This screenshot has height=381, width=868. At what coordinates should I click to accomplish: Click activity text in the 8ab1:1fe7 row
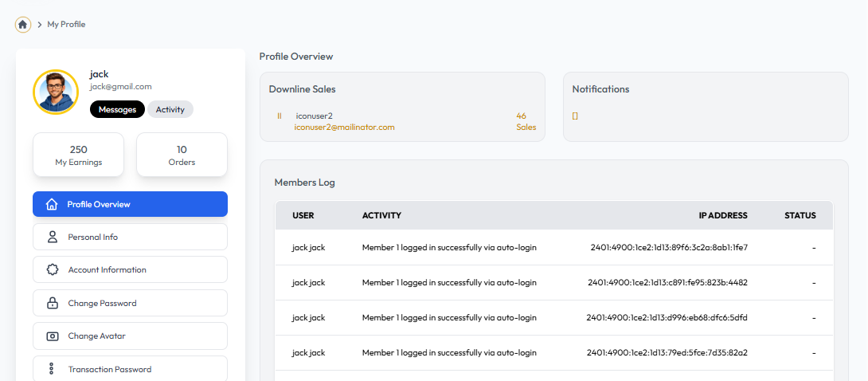pyautogui.click(x=449, y=248)
